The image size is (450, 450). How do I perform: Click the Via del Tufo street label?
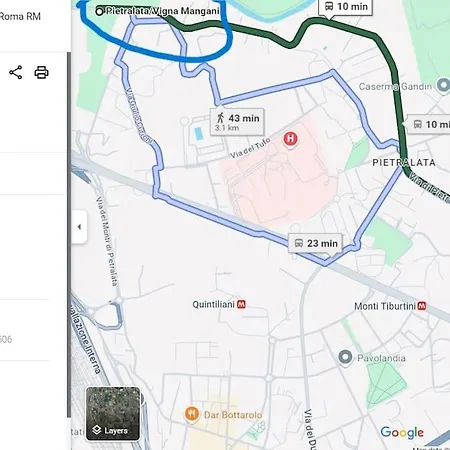pos(250,149)
